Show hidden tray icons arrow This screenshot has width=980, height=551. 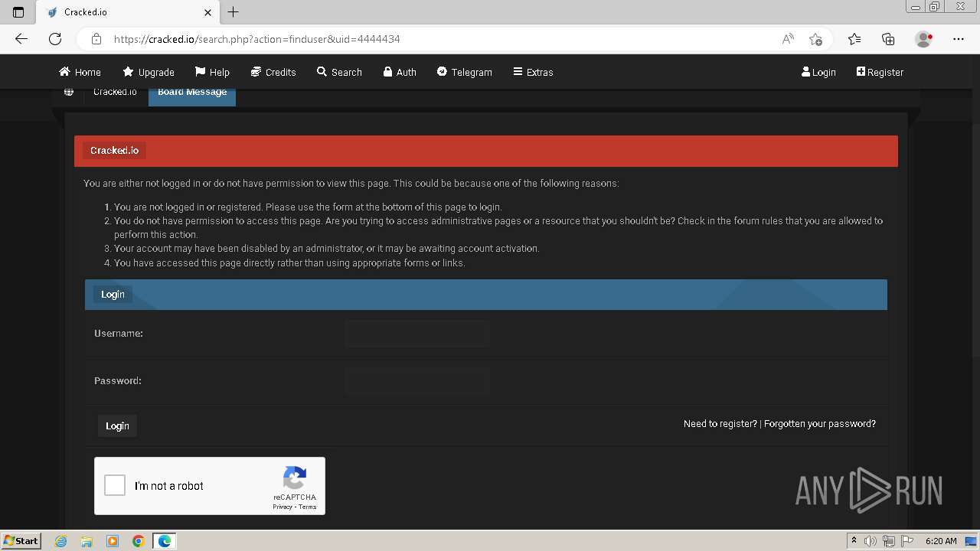[854, 540]
